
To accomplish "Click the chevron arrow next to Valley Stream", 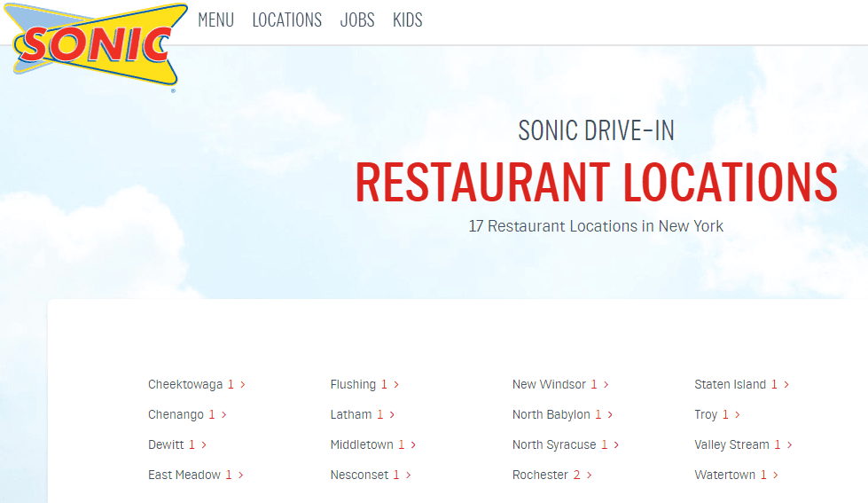I will [789, 444].
